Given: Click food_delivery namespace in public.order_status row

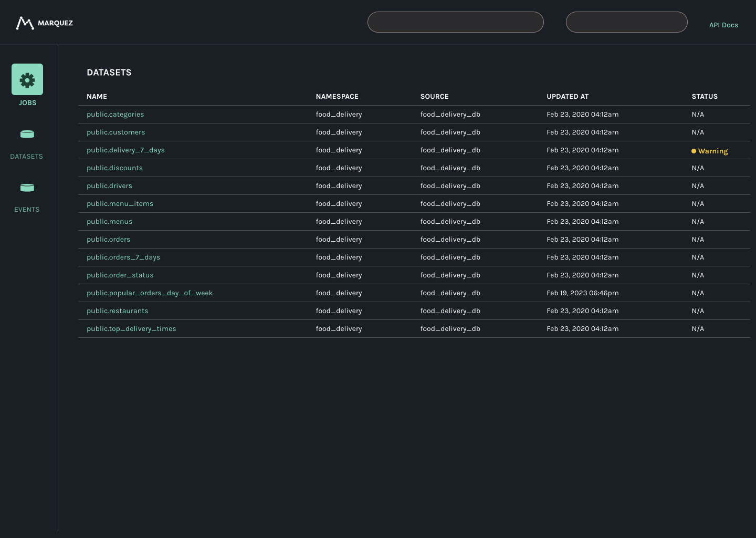Looking at the screenshot, I should click(x=339, y=275).
